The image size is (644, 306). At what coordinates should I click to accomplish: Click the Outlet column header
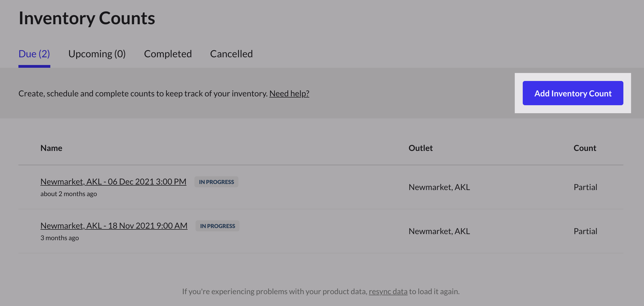click(420, 148)
